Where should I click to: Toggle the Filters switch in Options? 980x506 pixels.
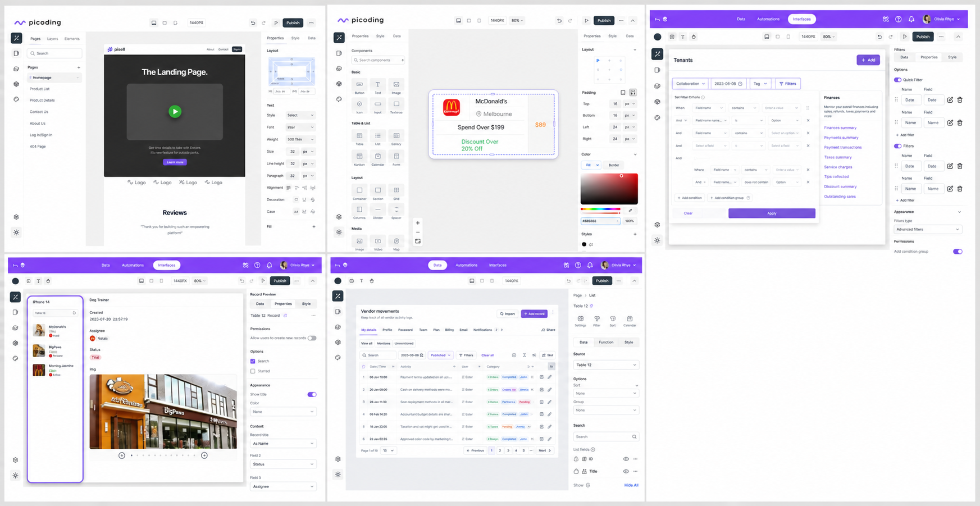[x=897, y=146]
